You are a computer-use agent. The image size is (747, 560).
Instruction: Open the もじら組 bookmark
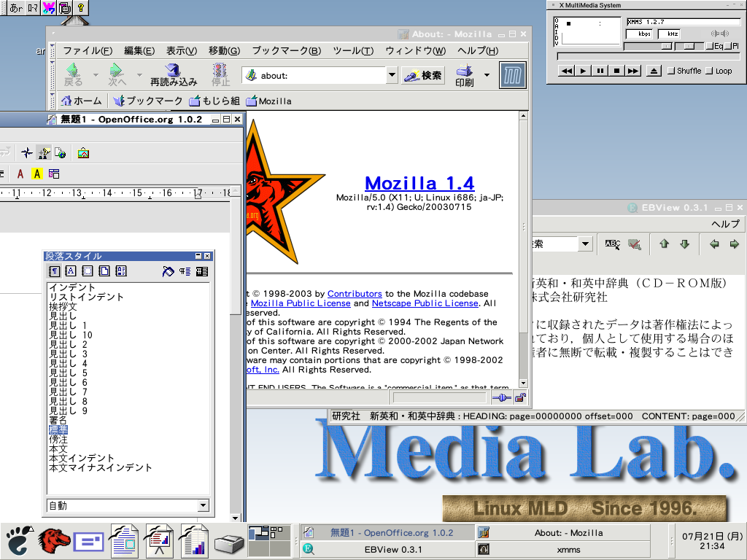click(214, 101)
